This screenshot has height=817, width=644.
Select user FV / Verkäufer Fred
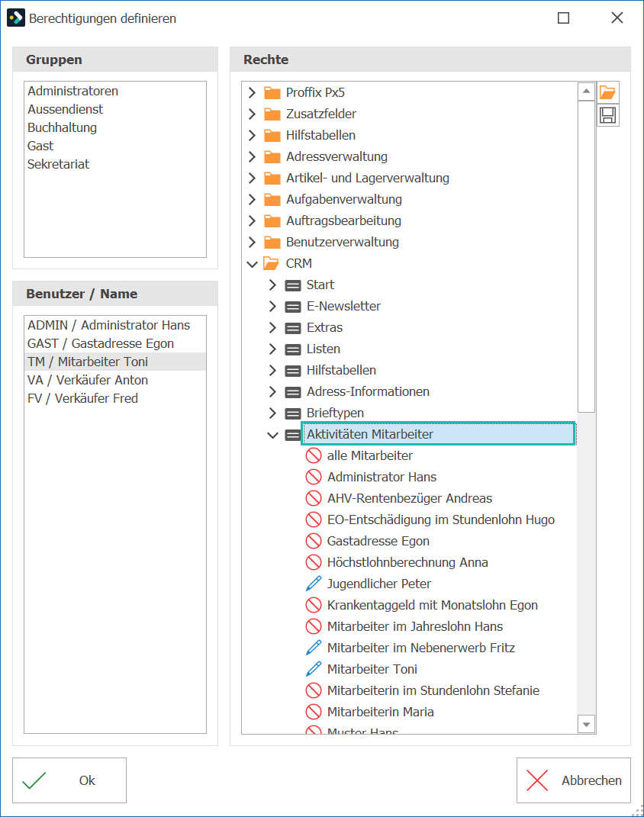tap(115, 398)
